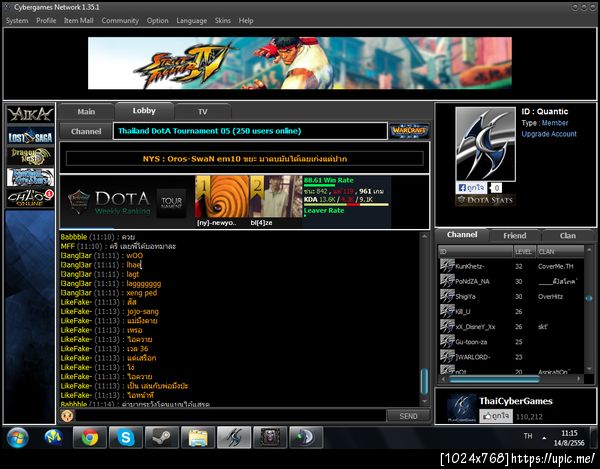The image size is (600, 469).
Task: Click chat scrollbar up arrow
Action: point(424,236)
